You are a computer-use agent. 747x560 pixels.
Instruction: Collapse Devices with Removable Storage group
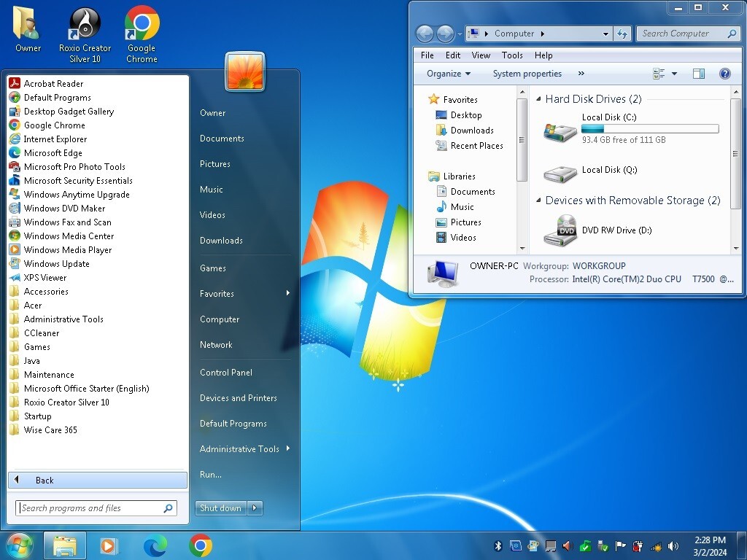538,201
